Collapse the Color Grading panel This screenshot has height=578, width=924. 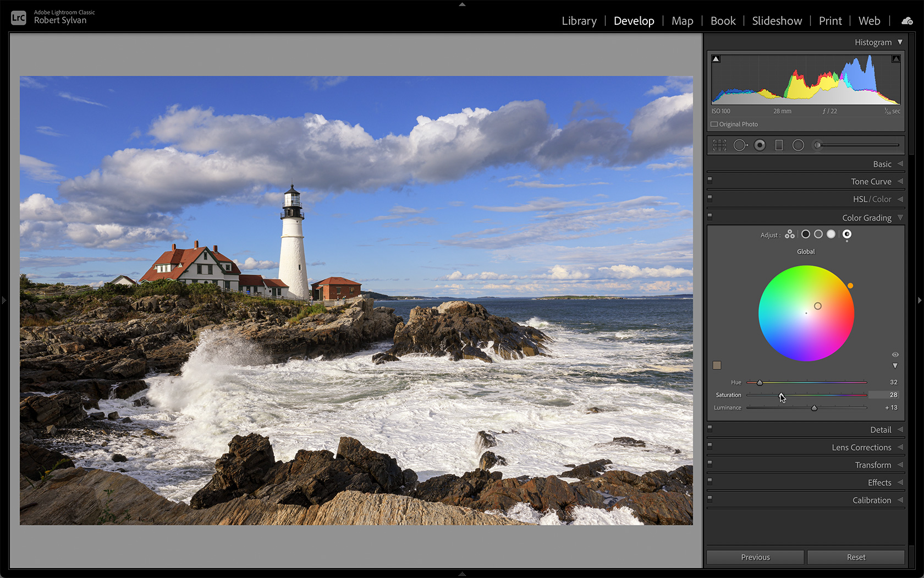(x=900, y=217)
